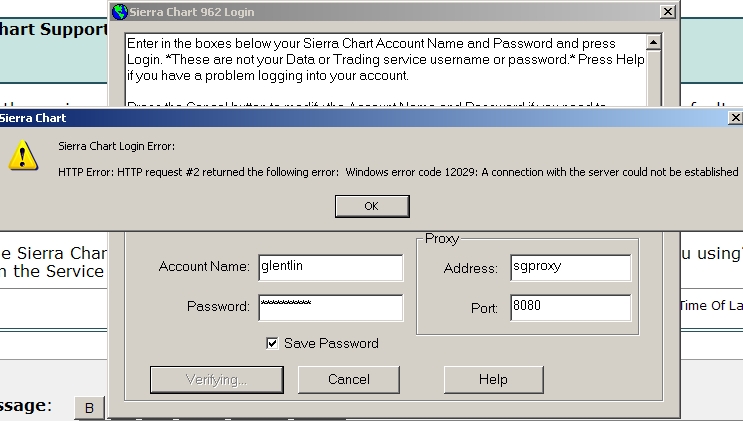Close the Sierra Chart 962 Login window
The width and height of the screenshot is (743, 421).
coord(667,12)
